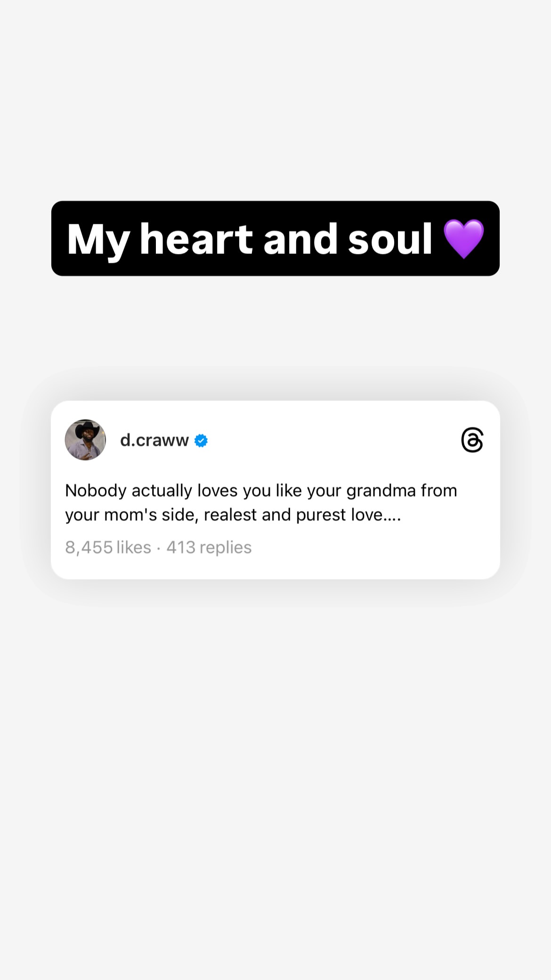Select the "My heart and soul" caption sticker
551x980 pixels.
click(x=275, y=238)
